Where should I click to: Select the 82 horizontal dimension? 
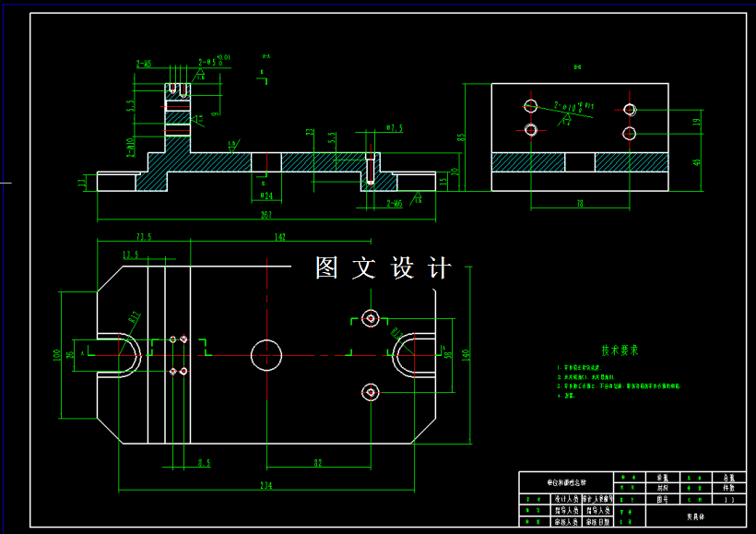point(318,463)
